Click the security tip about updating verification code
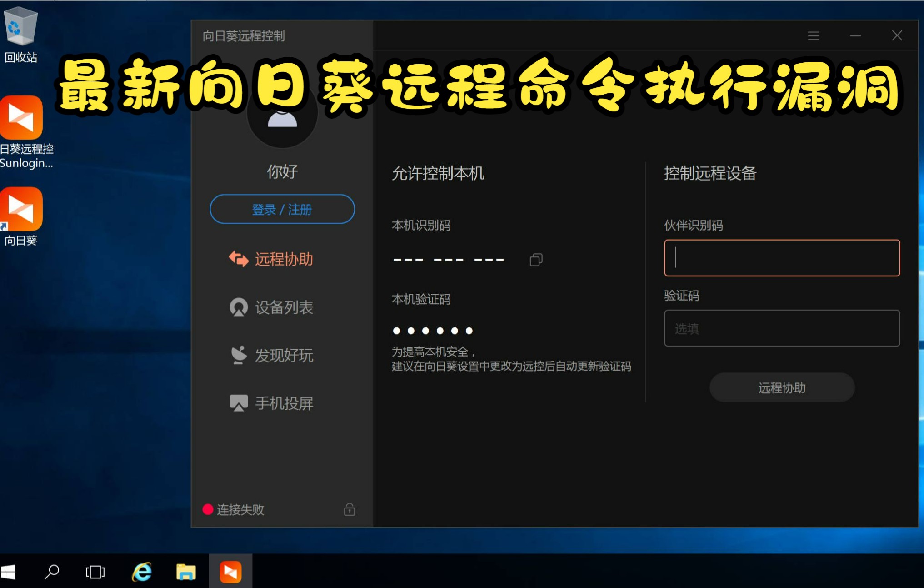The image size is (924, 588). pyautogui.click(x=511, y=359)
